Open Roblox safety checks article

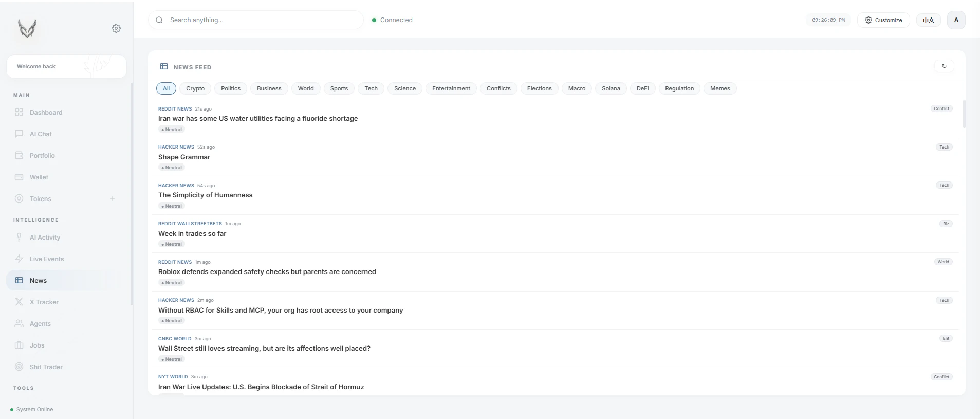point(267,271)
